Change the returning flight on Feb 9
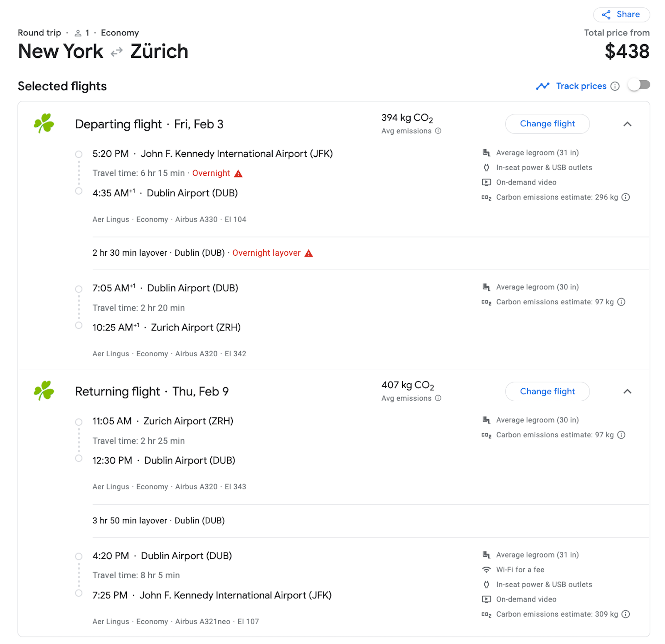Viewport: 665px width, 644px height. point(547,392)
